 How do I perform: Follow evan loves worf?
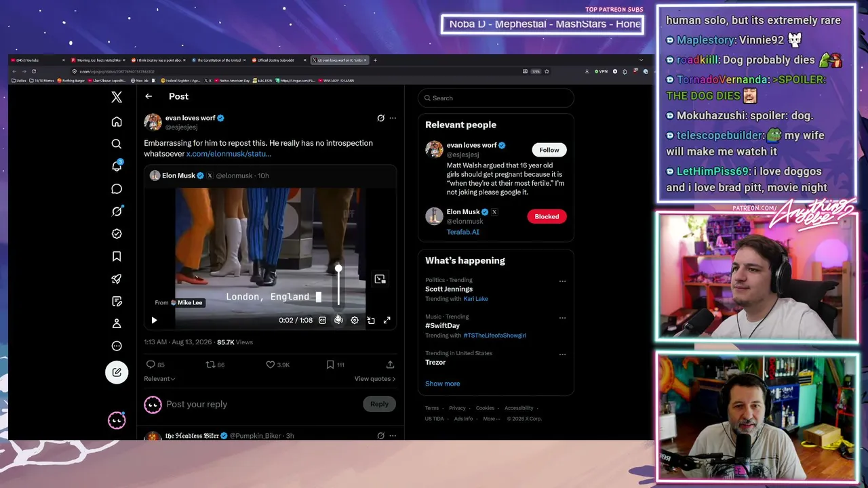549,150
